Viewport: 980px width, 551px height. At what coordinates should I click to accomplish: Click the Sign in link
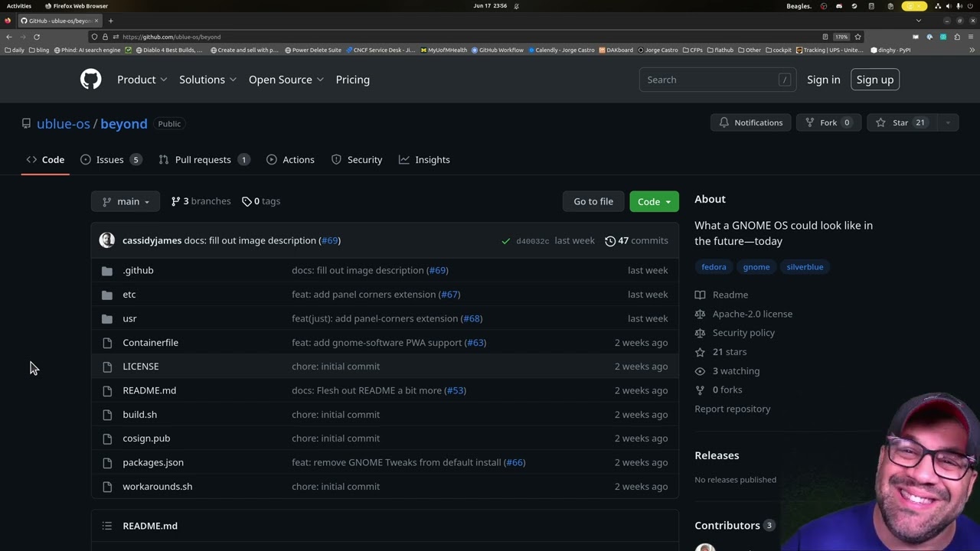pos(824,80)
